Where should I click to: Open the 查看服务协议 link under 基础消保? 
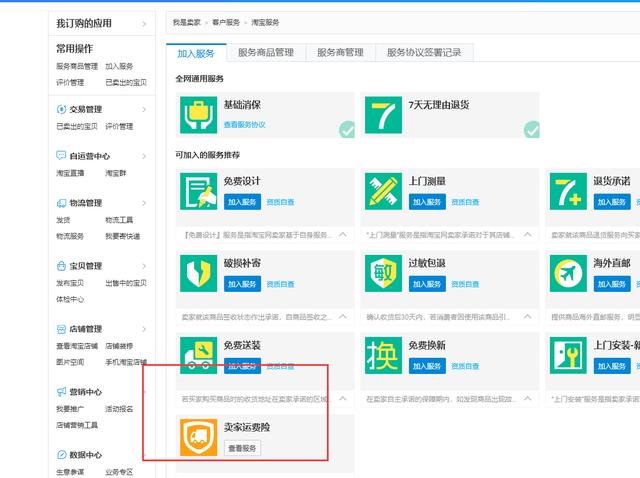(x=244, y=125)
